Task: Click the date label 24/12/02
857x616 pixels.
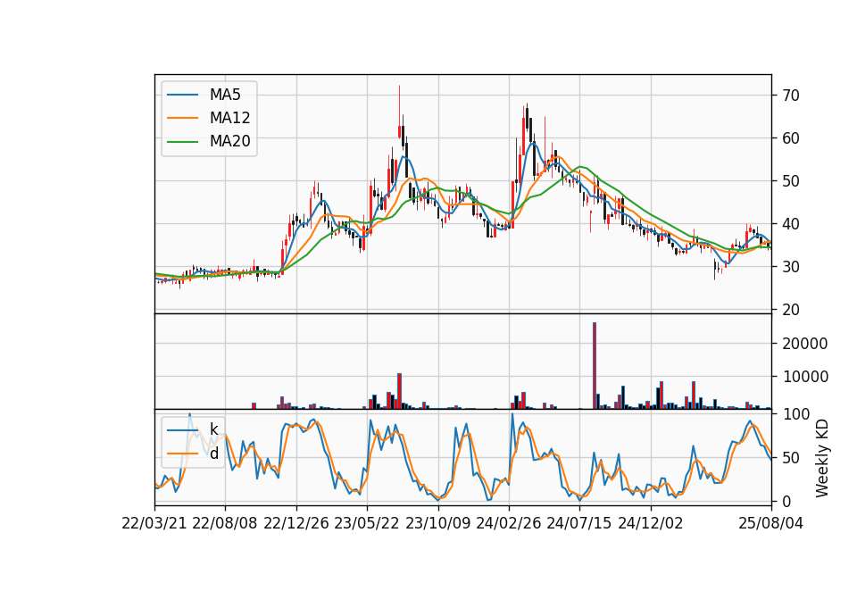Action: (651, 523)
